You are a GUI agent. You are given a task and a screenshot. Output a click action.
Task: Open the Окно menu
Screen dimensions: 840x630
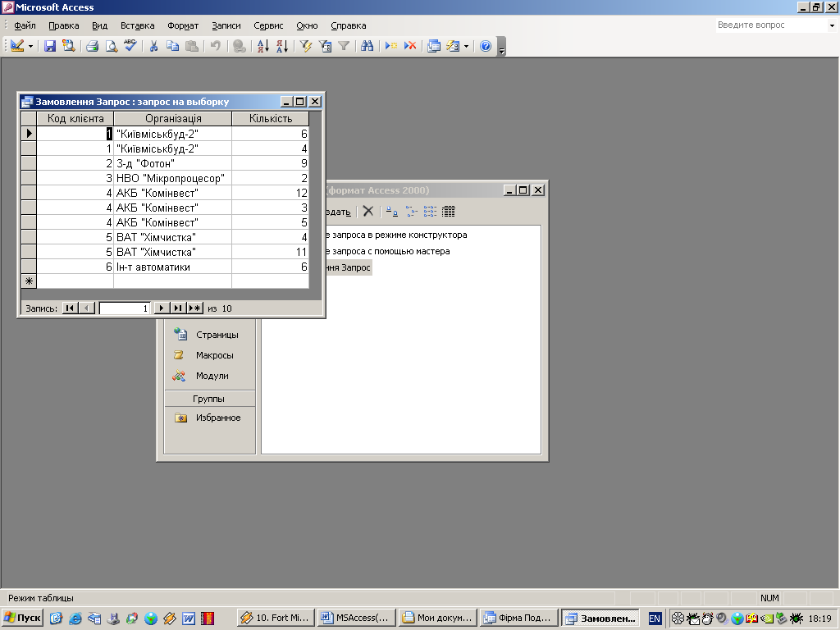click(x=307, y=25)
